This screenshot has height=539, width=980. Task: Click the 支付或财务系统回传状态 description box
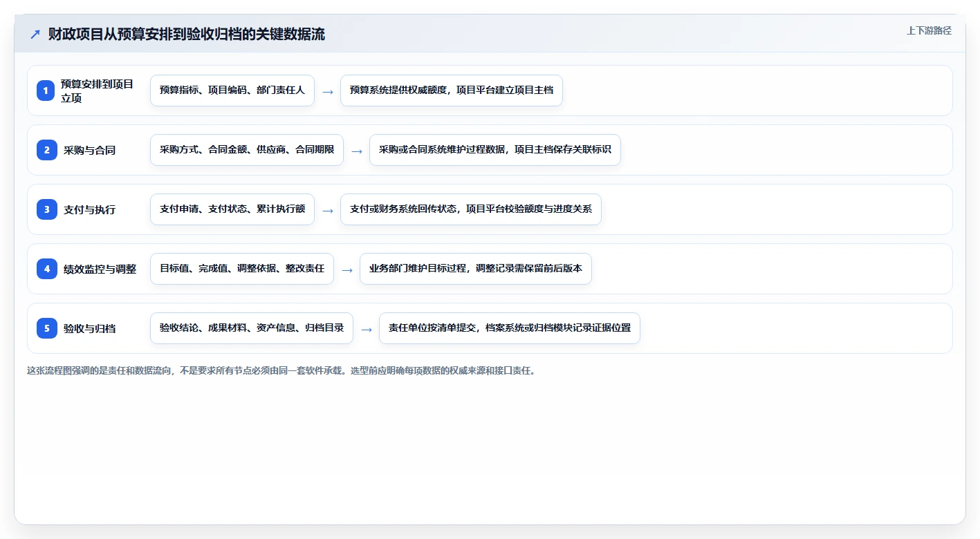tap(471, 209)
